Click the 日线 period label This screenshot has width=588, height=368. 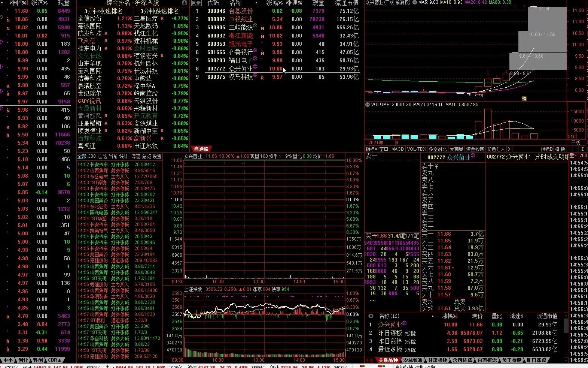(x=576, y=142)
